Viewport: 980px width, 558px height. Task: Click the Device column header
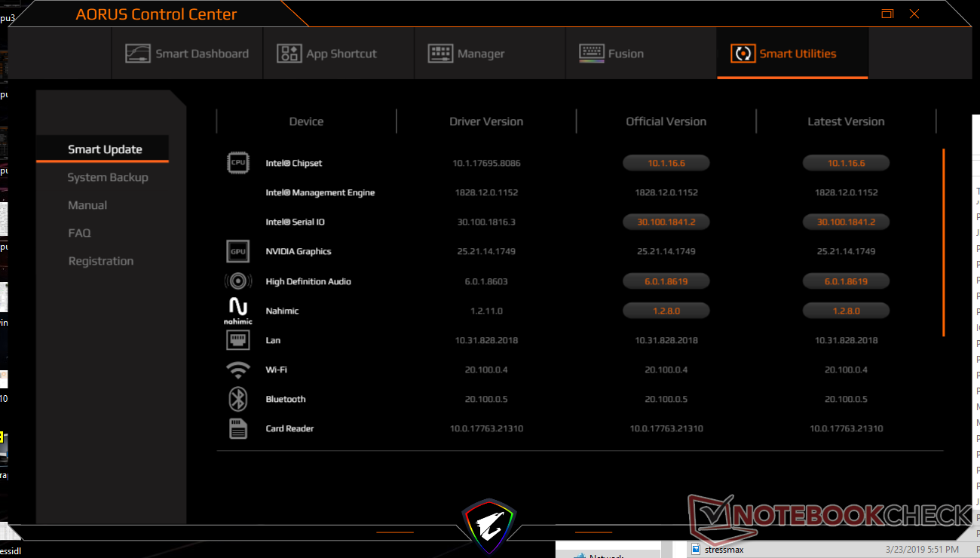[x=306, y=121]
